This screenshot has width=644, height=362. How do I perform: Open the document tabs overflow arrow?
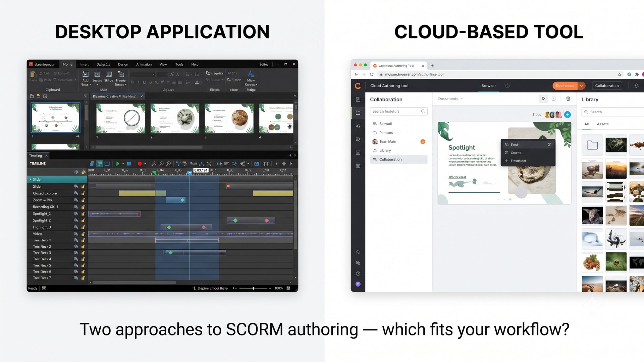point(295,96)
